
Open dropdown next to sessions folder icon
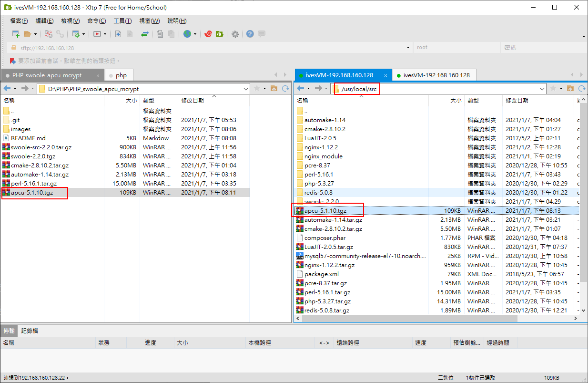coord(35,34)
